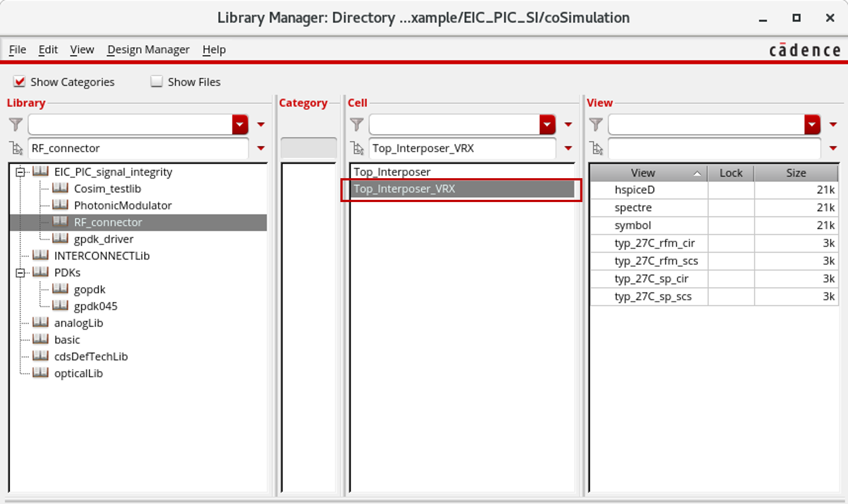Collapse the EIC_PIC_signal_integrity tree node
The width and height of the screenshot is (848, 504).
(x=20, y=172)
